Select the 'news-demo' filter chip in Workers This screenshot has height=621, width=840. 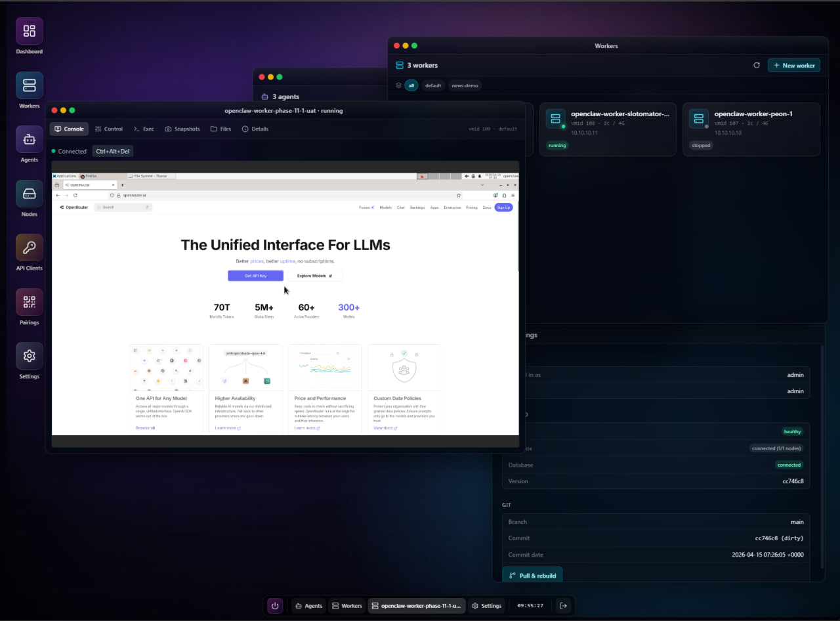(465, 85)
